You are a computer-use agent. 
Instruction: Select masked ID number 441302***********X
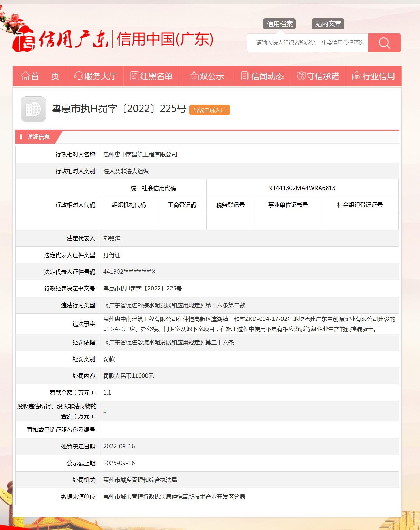point(129,272)
